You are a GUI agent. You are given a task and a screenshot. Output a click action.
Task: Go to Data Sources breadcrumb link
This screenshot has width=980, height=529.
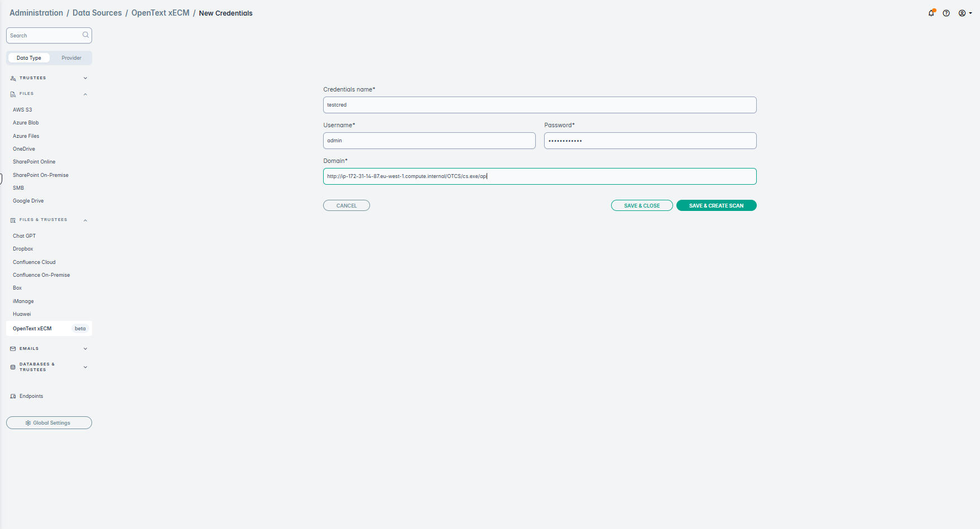pos(97,13)
